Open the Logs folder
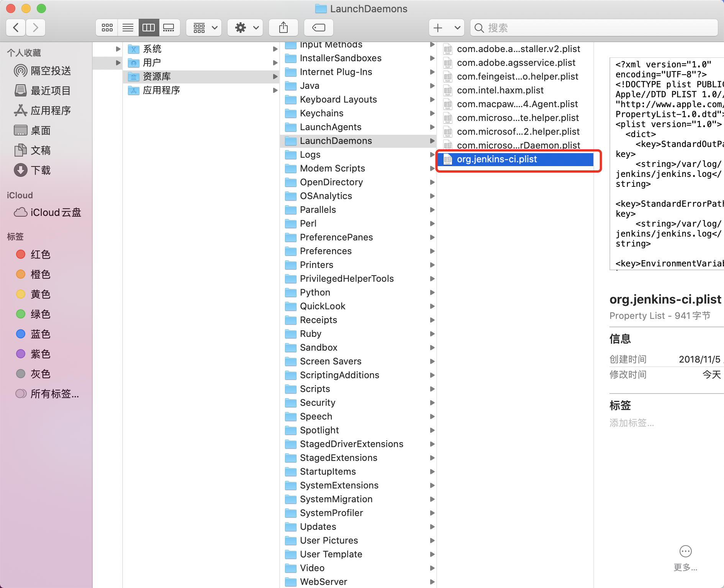This screenshot has width=724, height=588. [358, 155]
